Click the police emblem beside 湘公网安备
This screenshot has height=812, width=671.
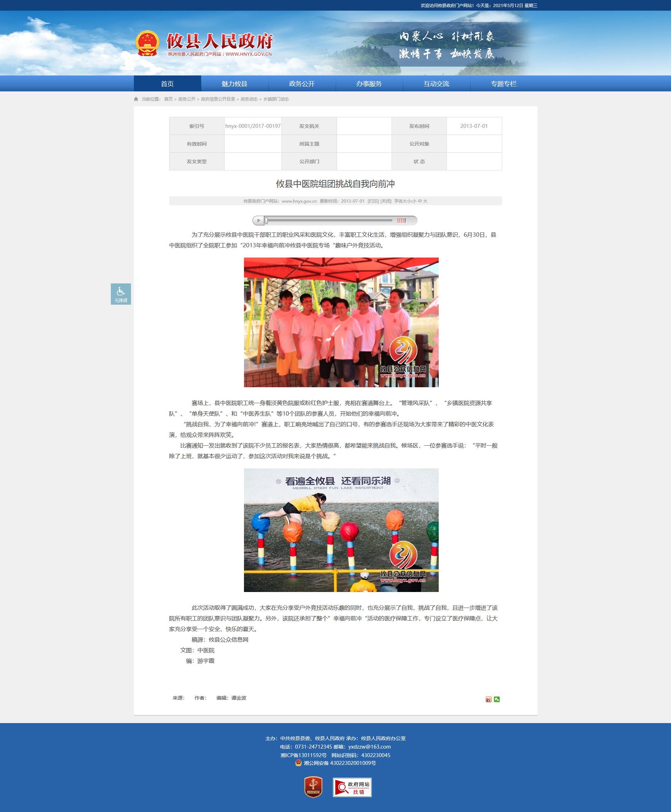click(x=298, y=763)
